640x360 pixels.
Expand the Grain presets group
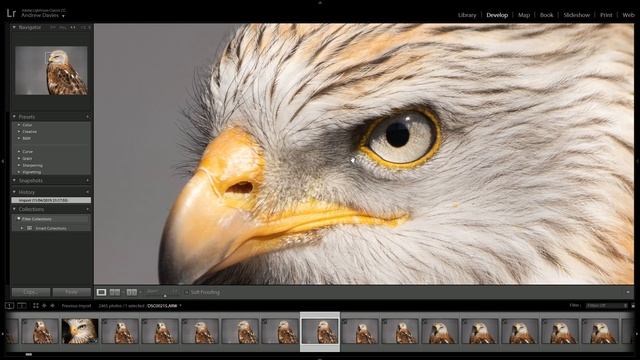pos(19,158)
